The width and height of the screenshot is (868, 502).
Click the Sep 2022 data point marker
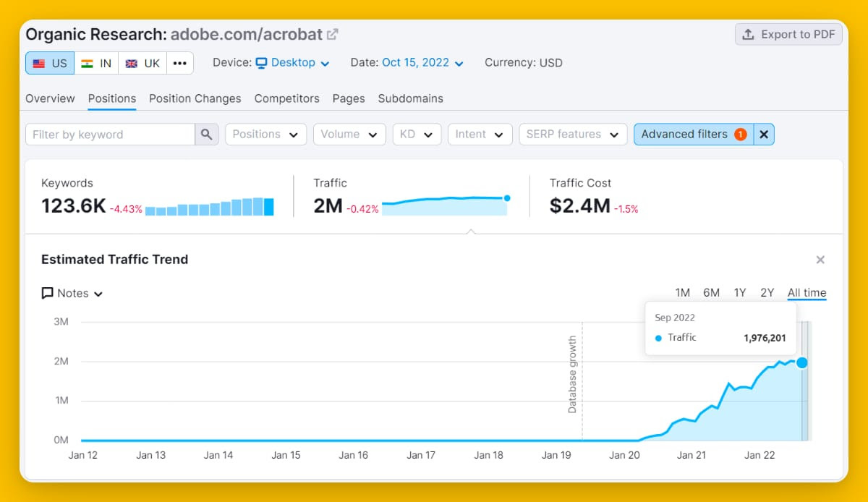coord(801,362)
